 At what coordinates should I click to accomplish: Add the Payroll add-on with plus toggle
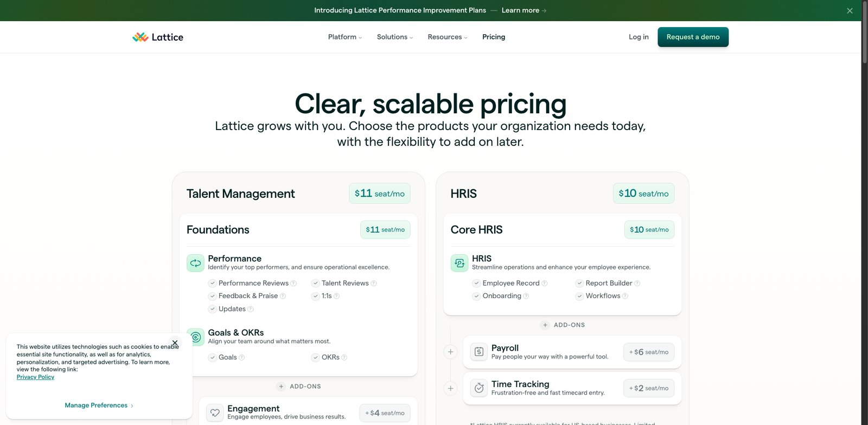point(450,352)
